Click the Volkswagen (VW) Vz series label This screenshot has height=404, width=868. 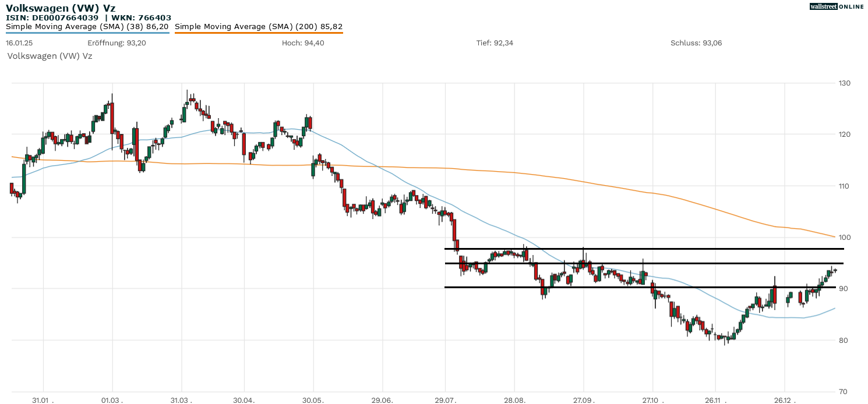tap(50, 56)
